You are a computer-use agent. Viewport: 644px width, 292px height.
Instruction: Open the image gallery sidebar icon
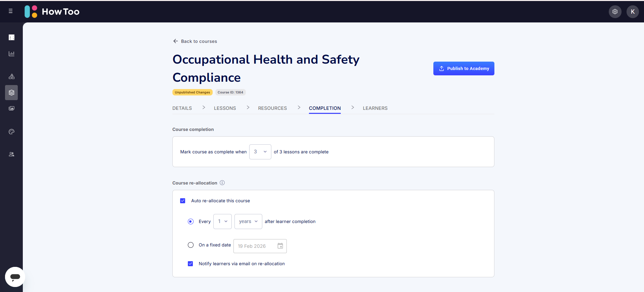11,108
